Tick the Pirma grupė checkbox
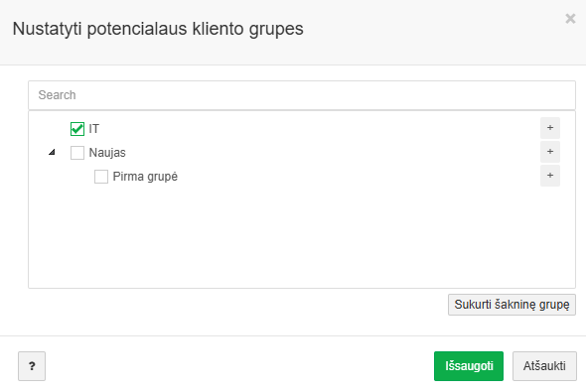This screenshot has width=586, height=392. point(101,177)
